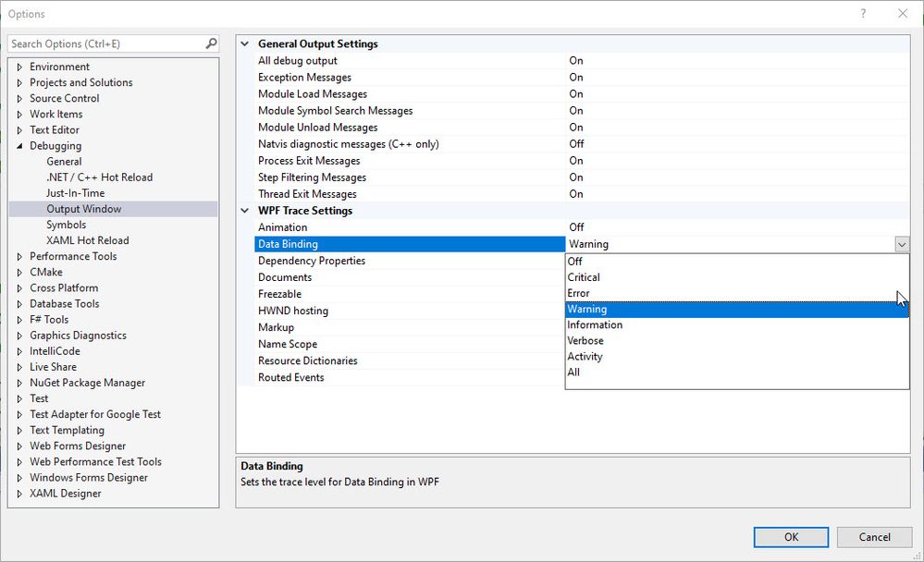Expand the Text Editor node
This screenshot has height=562, width=924.
coord(19,130)
